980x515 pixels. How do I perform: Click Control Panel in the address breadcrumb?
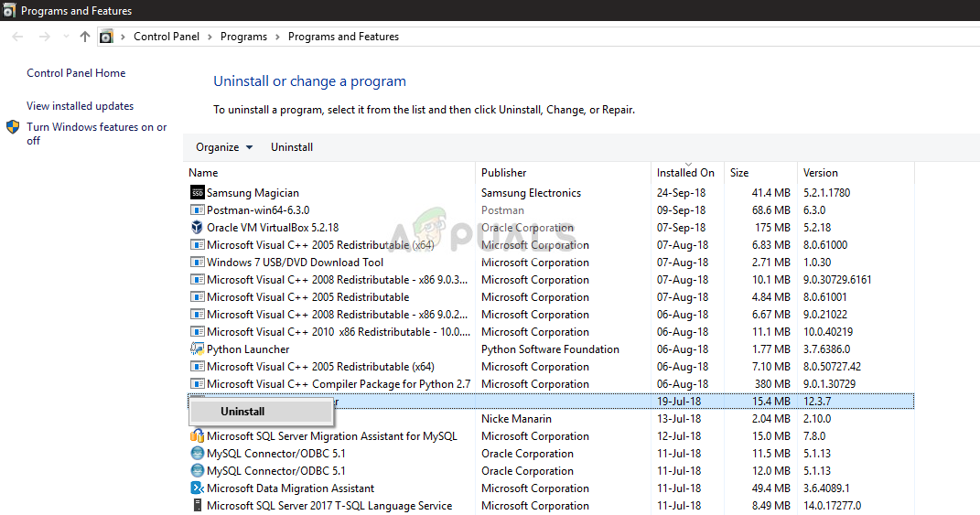[167, 37]
